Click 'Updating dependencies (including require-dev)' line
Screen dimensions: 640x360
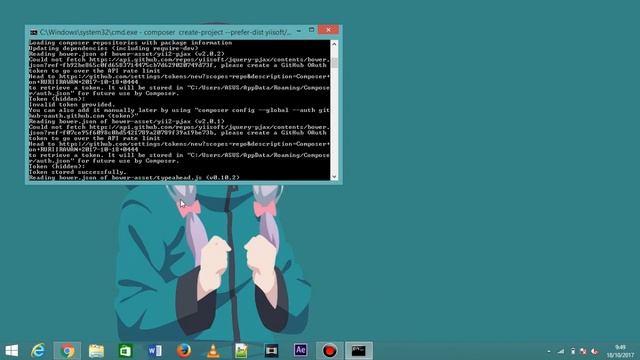(113, 48)
